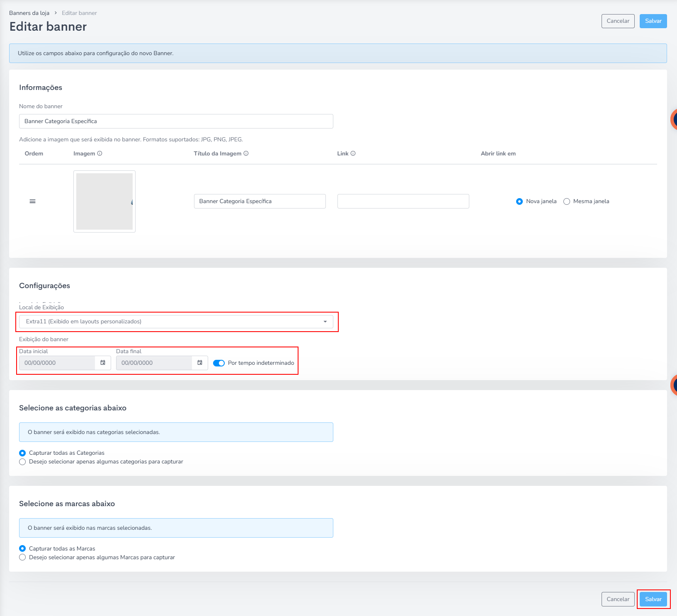Choose Desejo selecionar apenas algumas Marcas
This screenshot has width=677, height=616.
tap(22, 558)
